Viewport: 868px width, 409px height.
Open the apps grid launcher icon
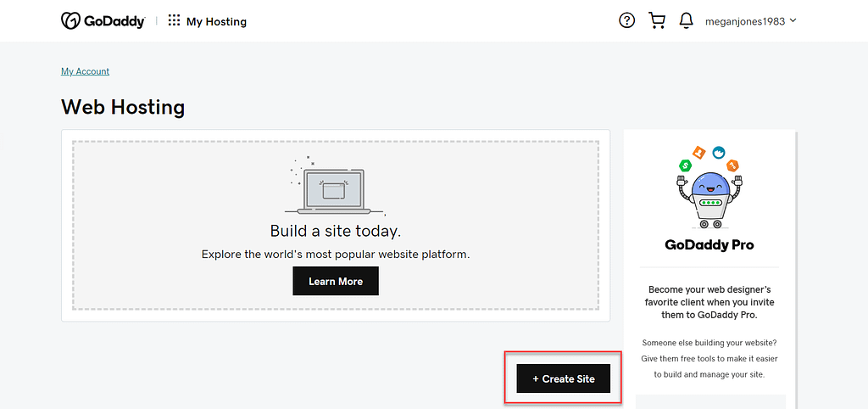[x=174, y=21]
